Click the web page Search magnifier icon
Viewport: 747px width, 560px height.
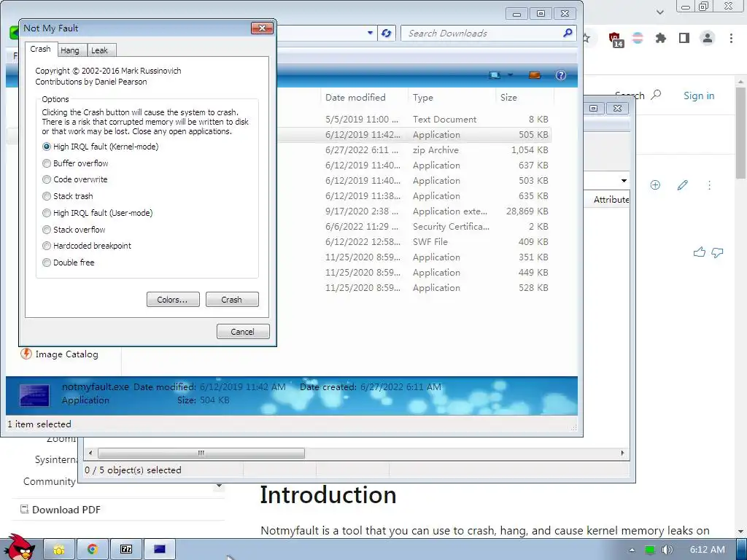click(x=656, y=95)
